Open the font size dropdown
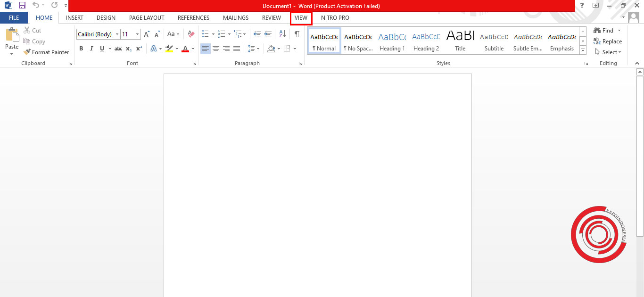Image resolution: width=644 pixels, height=297 pixels. 137,34
